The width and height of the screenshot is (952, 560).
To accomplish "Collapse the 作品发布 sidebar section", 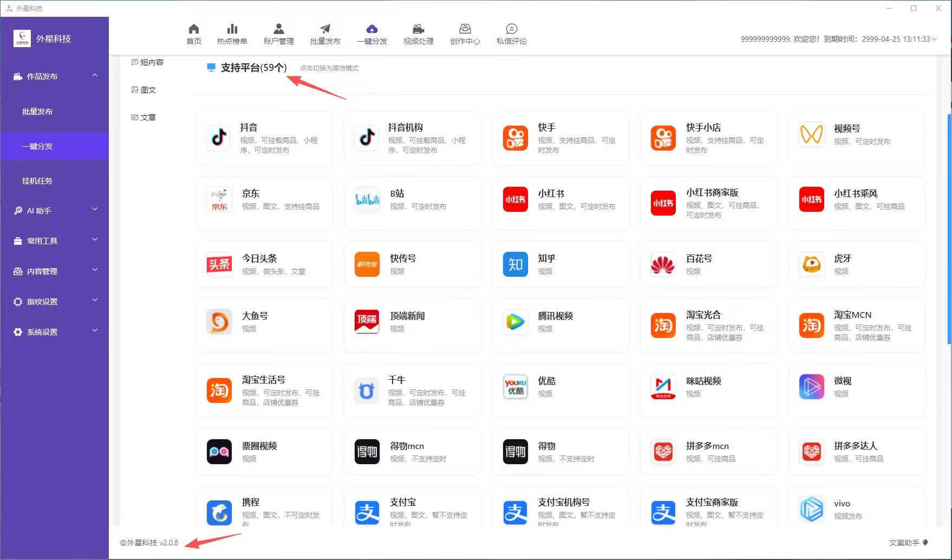I will pos(95,76).
